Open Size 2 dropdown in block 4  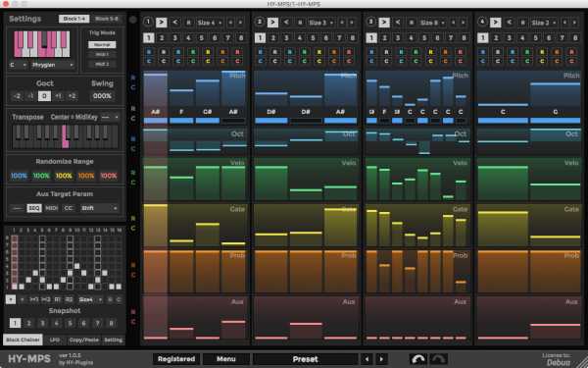pyautogui.click(x=543, y=23)
